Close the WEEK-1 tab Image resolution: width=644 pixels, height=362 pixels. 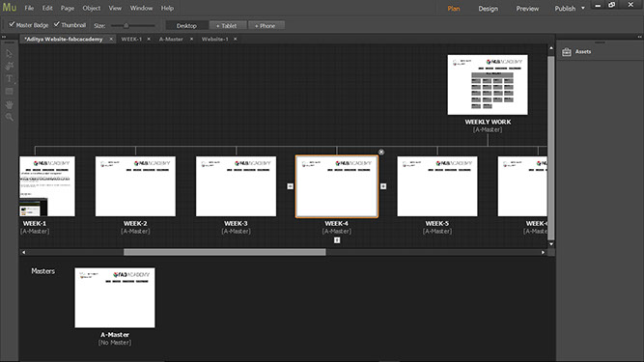pyautogui.click(x=149, y=39)
